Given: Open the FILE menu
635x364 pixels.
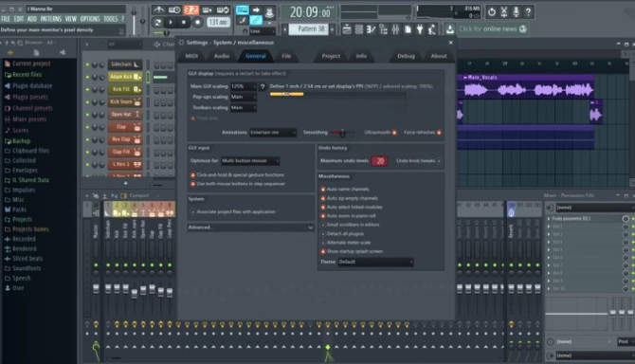Looking at the screenshot, I should [x=6, y=19].
